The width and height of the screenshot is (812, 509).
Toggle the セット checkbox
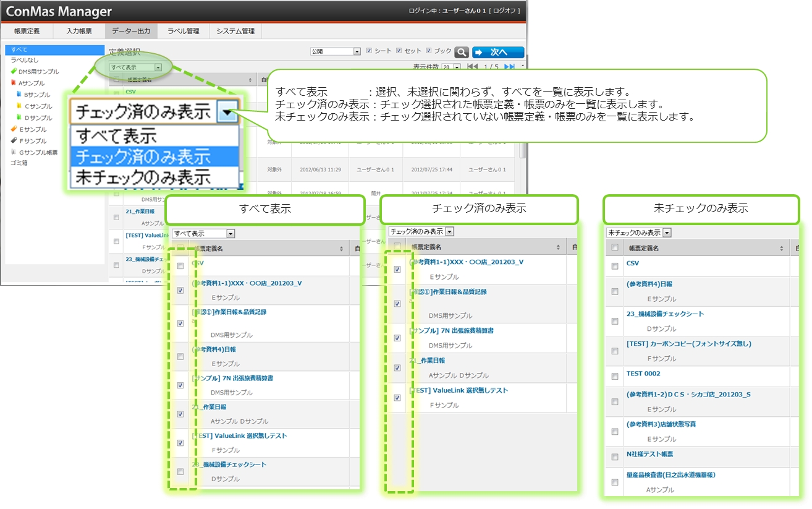pos(399,51)
